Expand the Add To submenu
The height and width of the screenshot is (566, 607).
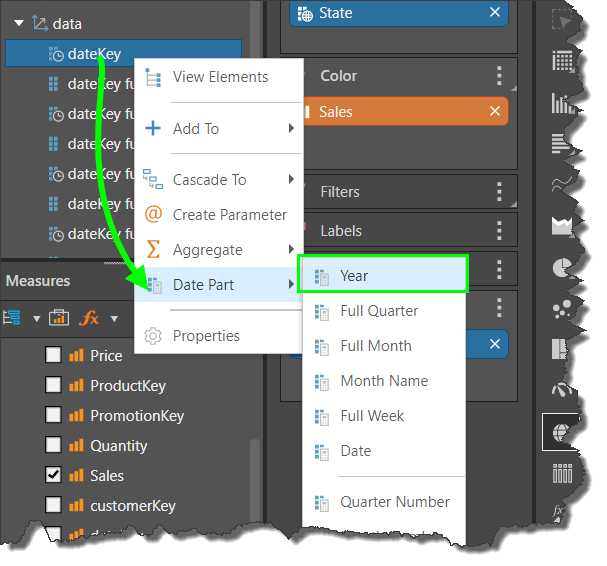tap(222, 129)
